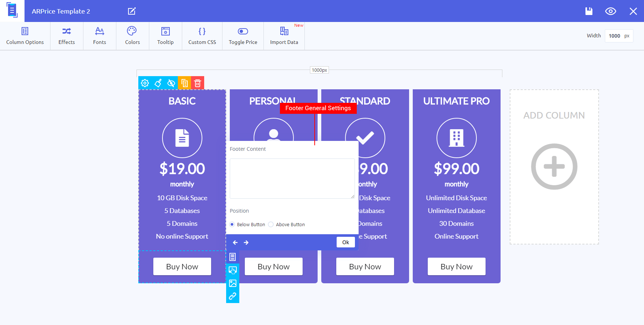Select Above Button position

[271, 224]
